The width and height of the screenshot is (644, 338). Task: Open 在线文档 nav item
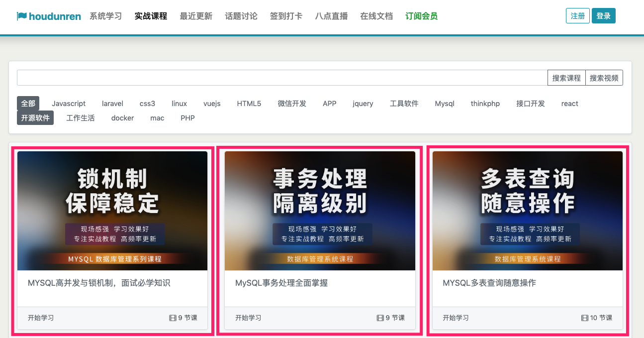(x=376, y=16)
